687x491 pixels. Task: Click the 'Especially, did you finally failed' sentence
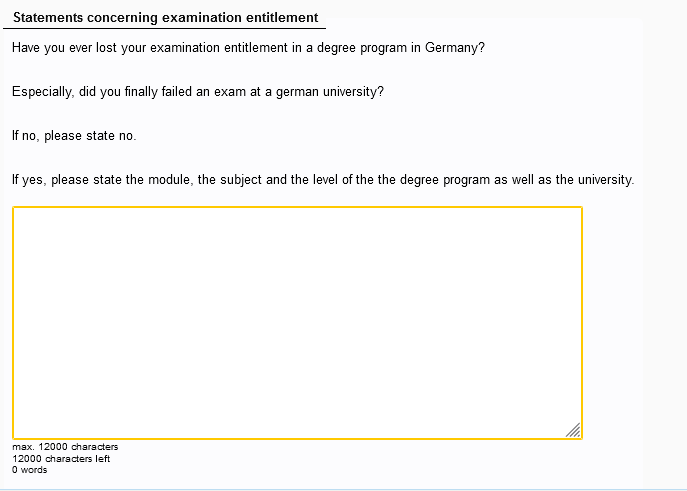[198, 92]
